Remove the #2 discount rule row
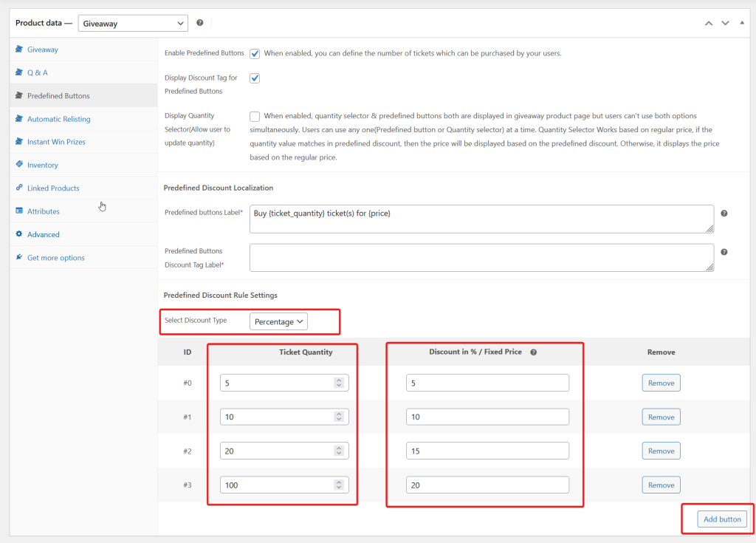The image size is (756, 543). point(661,451)
